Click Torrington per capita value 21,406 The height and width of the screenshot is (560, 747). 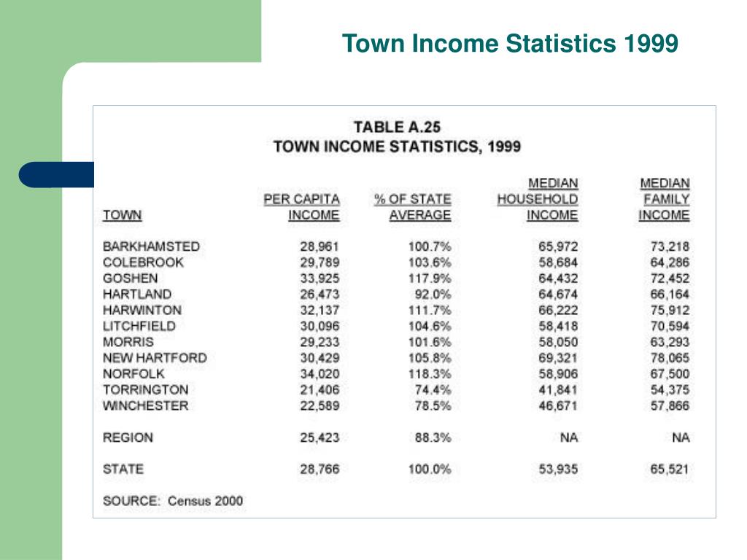click(320, 389)
